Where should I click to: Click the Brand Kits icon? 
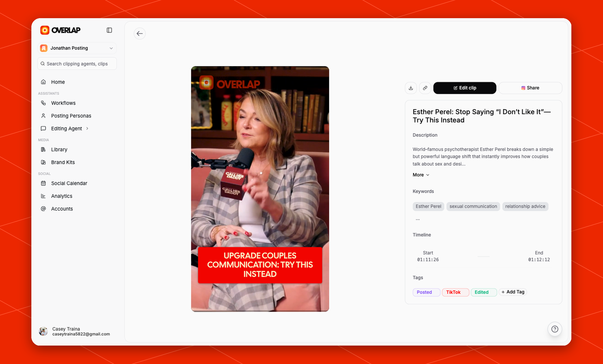coord(43,162)
